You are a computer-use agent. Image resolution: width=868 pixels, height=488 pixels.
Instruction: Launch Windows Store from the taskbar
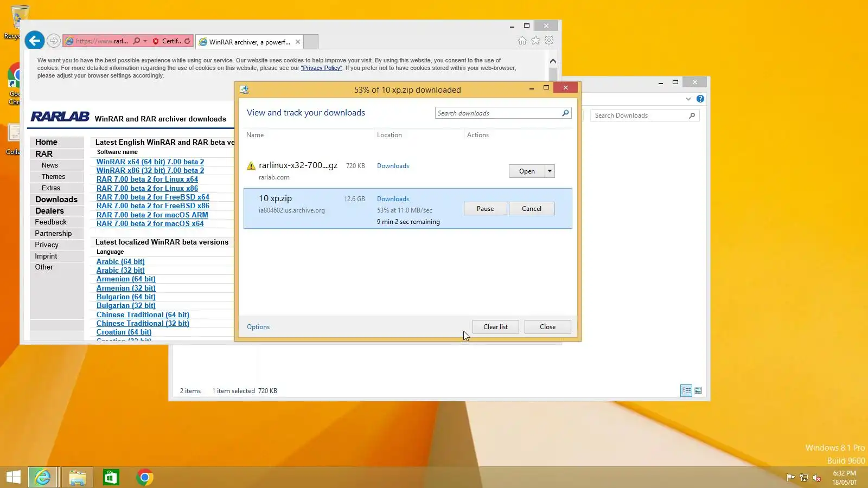tap(111, 477)
